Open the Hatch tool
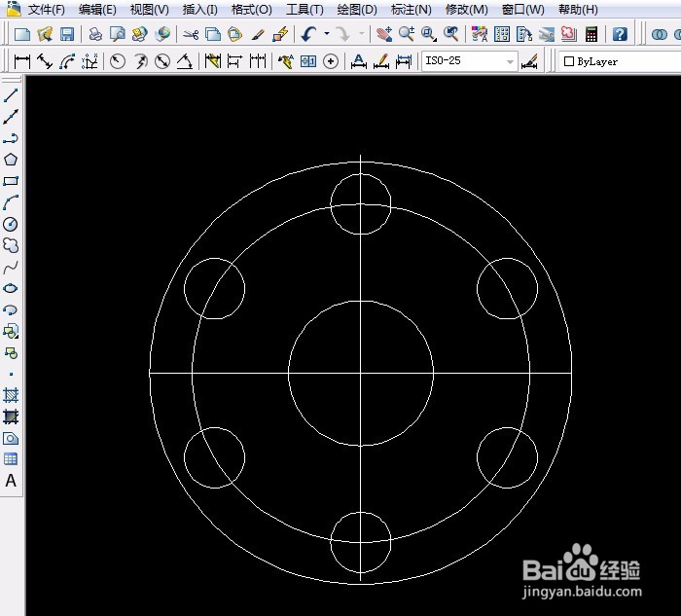Screen dimensions: 681x616 11,395
